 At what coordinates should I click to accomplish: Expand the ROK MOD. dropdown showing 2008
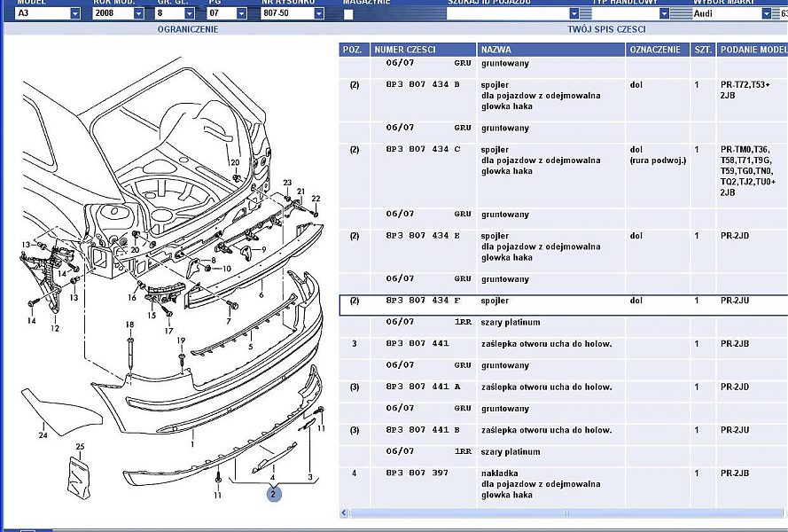[138, 13]
